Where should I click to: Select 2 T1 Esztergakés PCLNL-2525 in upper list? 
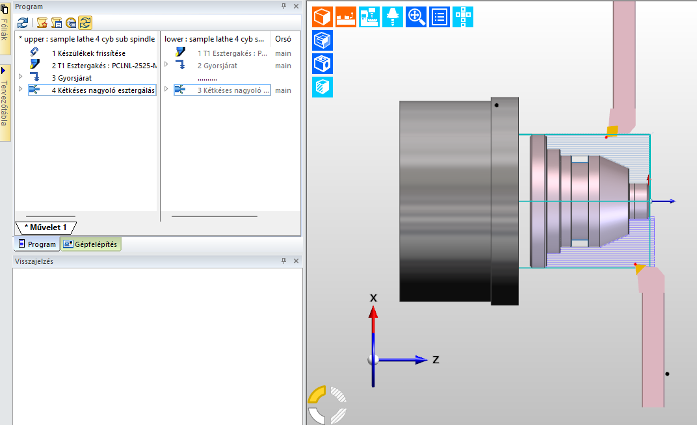tap(104, 66)
